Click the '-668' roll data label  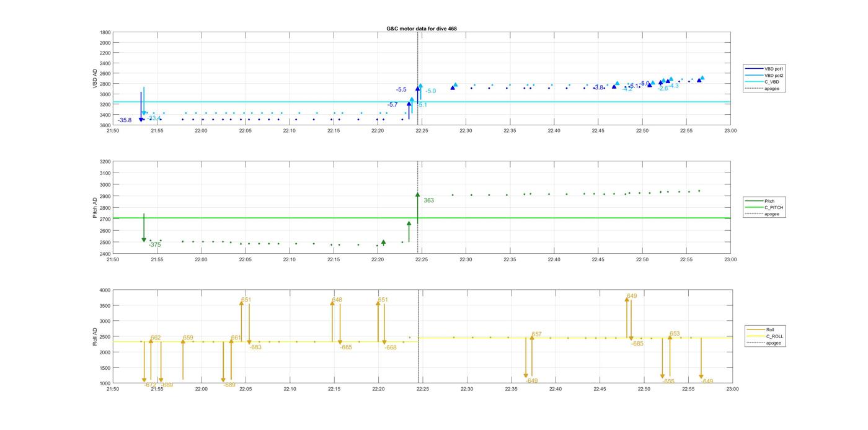(x=391, y=348)
